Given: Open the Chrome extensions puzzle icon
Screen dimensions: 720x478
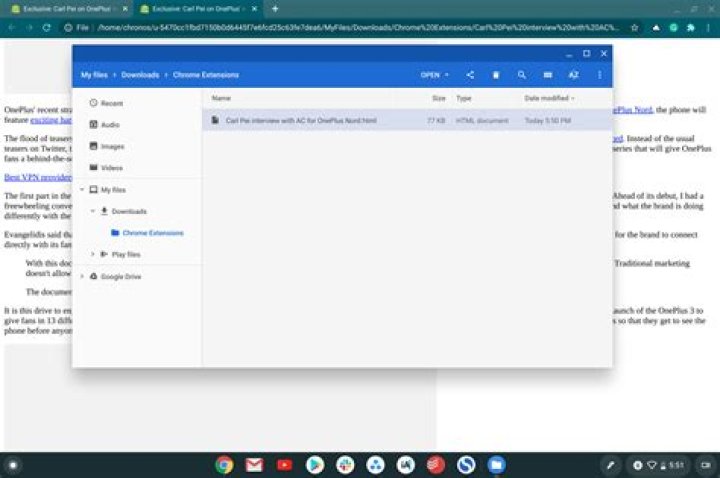Looking at the screenshot, I should pos(691,28).
